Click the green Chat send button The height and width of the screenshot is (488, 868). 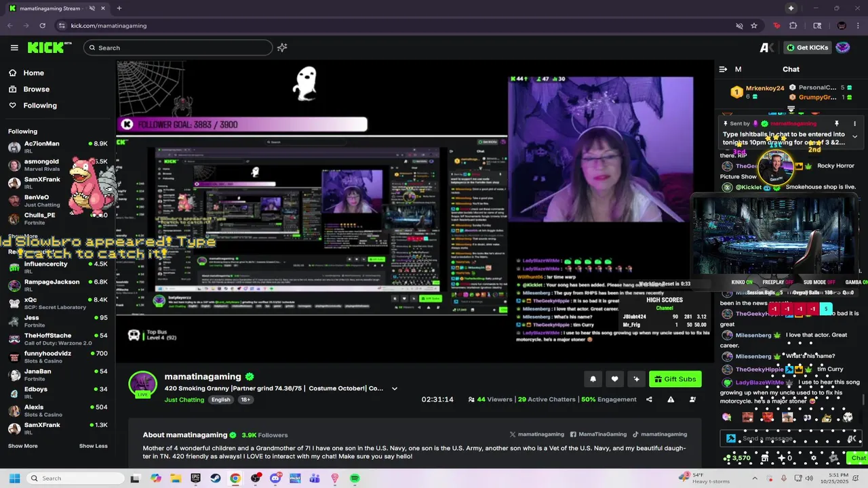tap(858, 458)
